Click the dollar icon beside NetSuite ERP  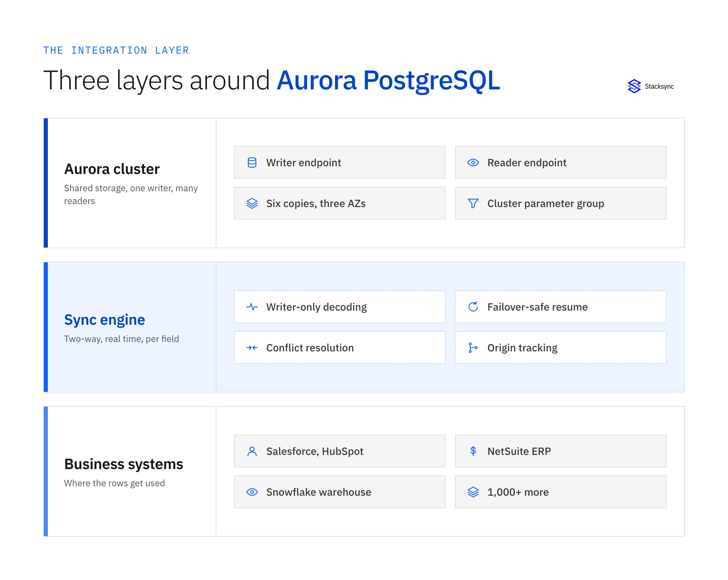point(473,451)
